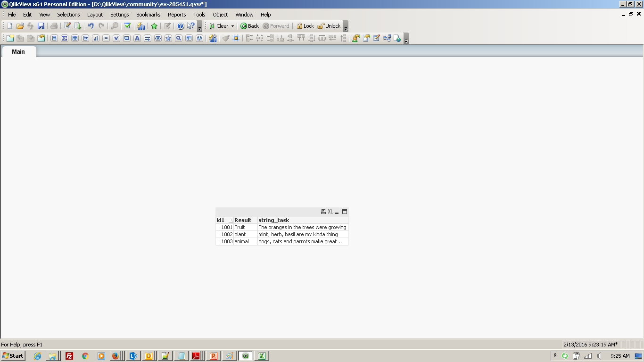Save the document with the floppy disk icon
Image resolution: width=644 pixels, height=362 pixels.
(x=41, y=26)
